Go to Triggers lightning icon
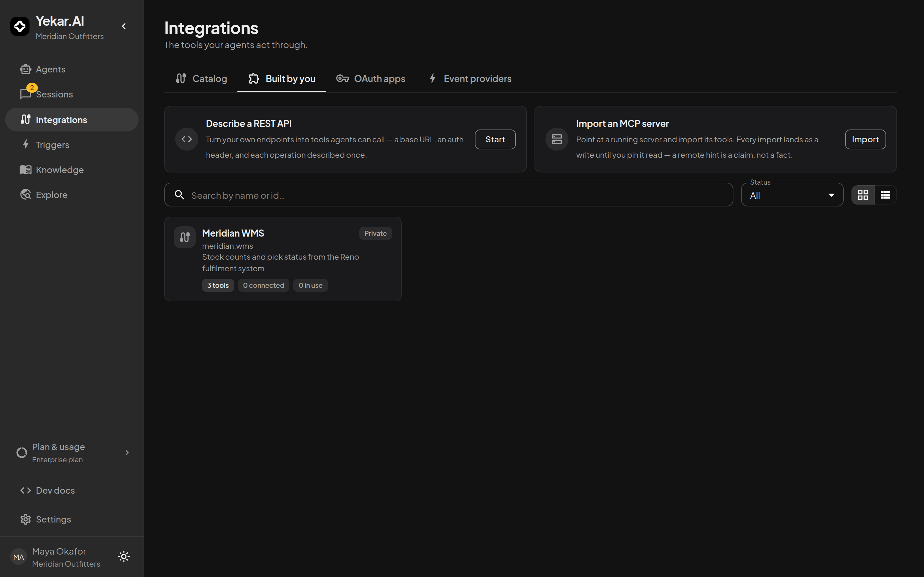 pos(26,145)
